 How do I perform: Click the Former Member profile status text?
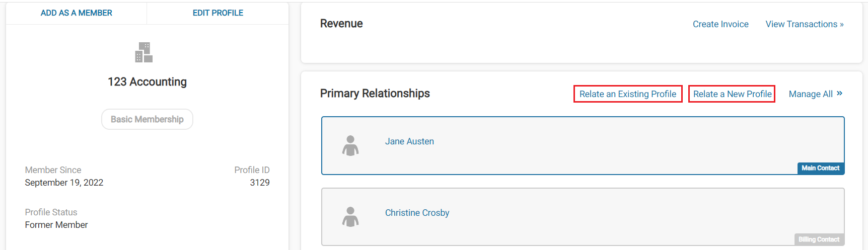tap(56, 225)
